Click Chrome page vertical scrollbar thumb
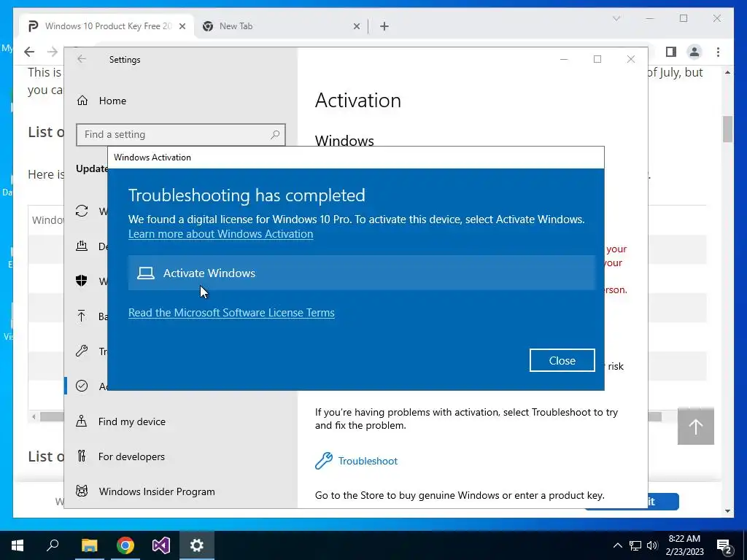Screen dimensions: 747x560 click(x=727, y=129)
